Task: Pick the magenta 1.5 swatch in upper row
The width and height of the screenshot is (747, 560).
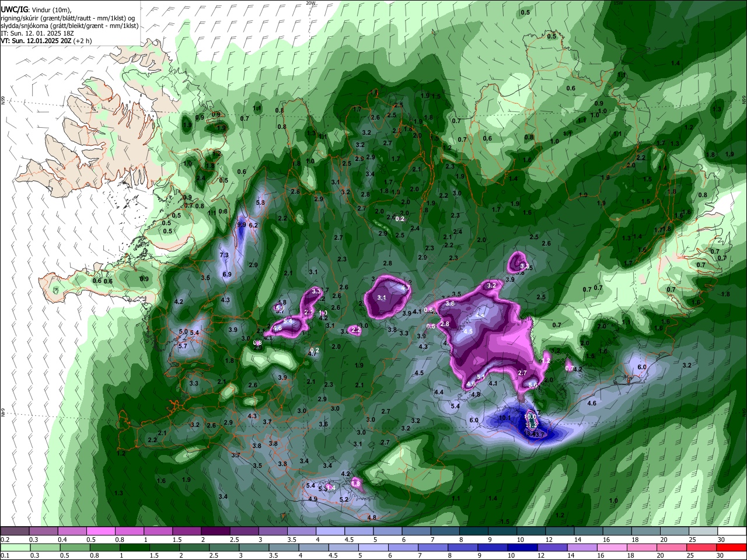Action: click(x=187, y=531)
